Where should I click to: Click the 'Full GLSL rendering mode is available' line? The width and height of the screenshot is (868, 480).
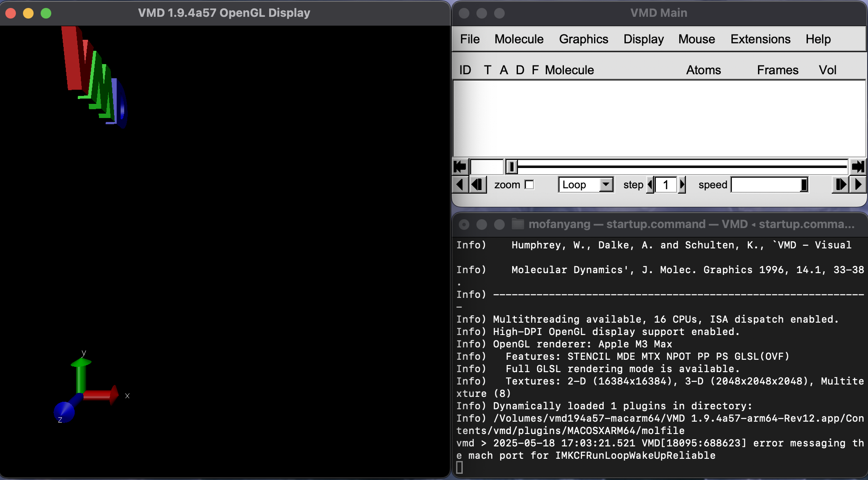(598, 369)
